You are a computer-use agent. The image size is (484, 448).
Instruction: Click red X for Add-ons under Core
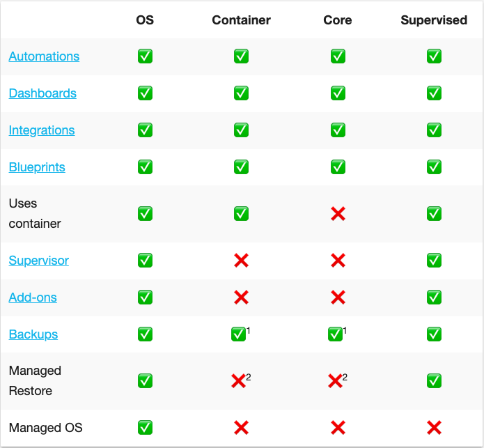(338, 298)
